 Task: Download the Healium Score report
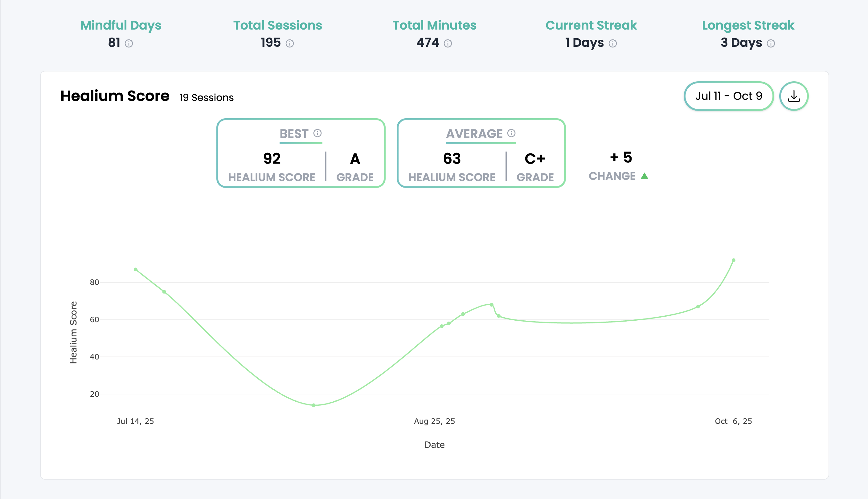click(794, 96)
